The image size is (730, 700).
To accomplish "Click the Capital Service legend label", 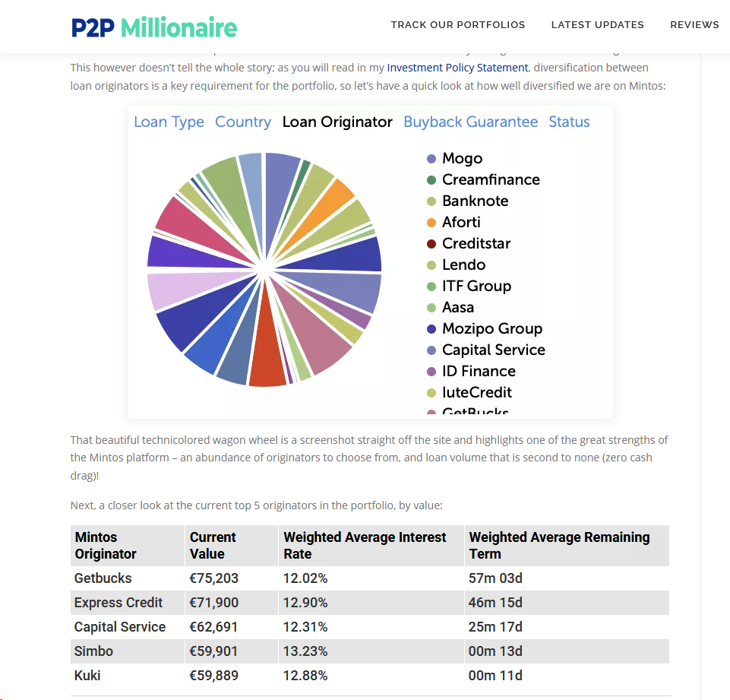I will click(x=493, y=350).
